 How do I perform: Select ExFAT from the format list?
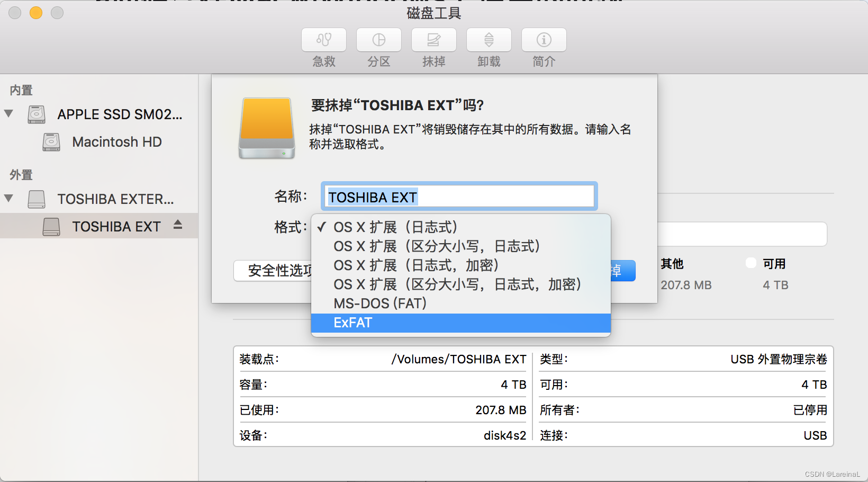click(461, 323)
